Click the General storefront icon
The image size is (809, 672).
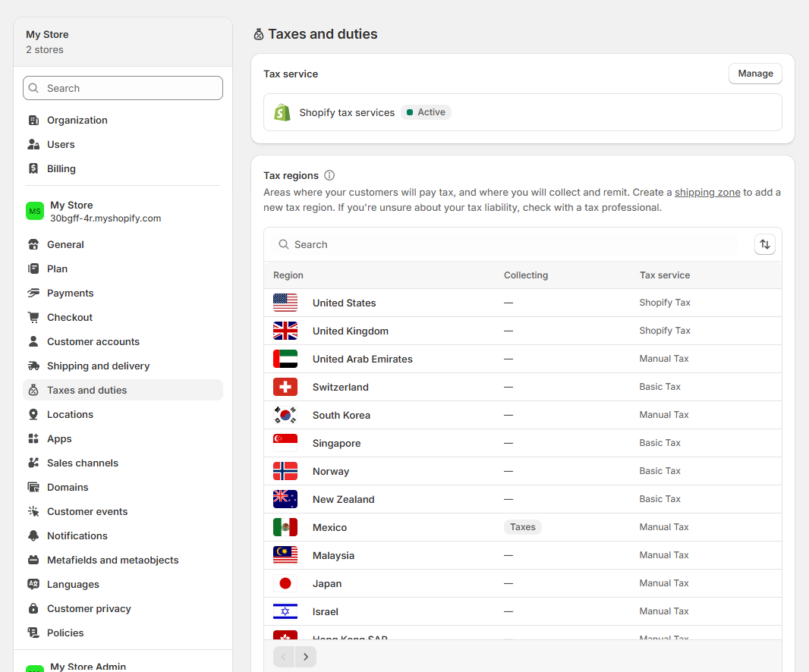coord(33,244)
